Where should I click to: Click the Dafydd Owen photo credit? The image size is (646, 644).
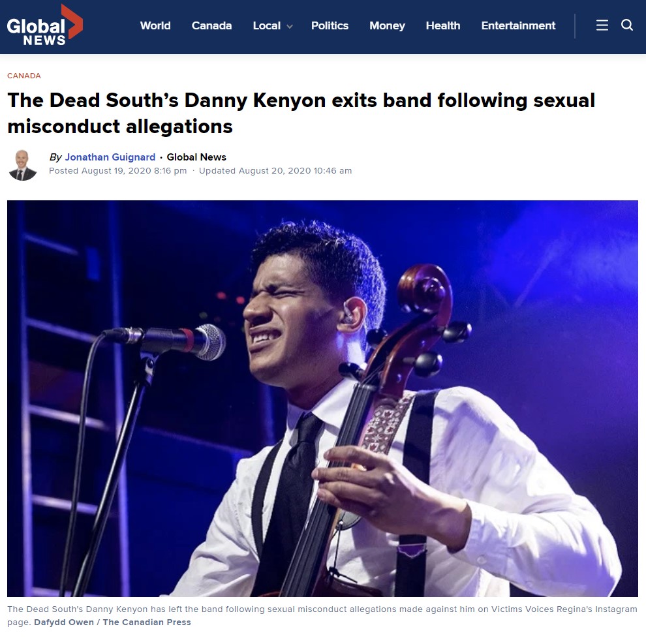click(112, 622)
